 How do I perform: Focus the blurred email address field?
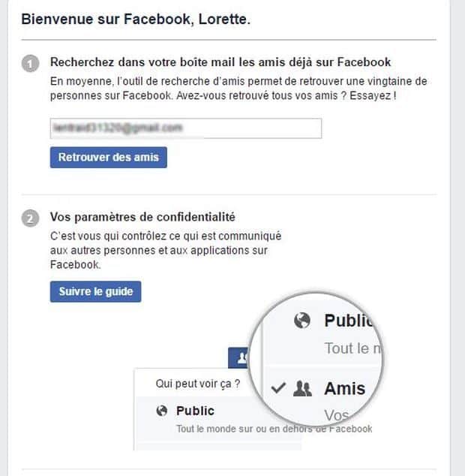click(186, 128)
